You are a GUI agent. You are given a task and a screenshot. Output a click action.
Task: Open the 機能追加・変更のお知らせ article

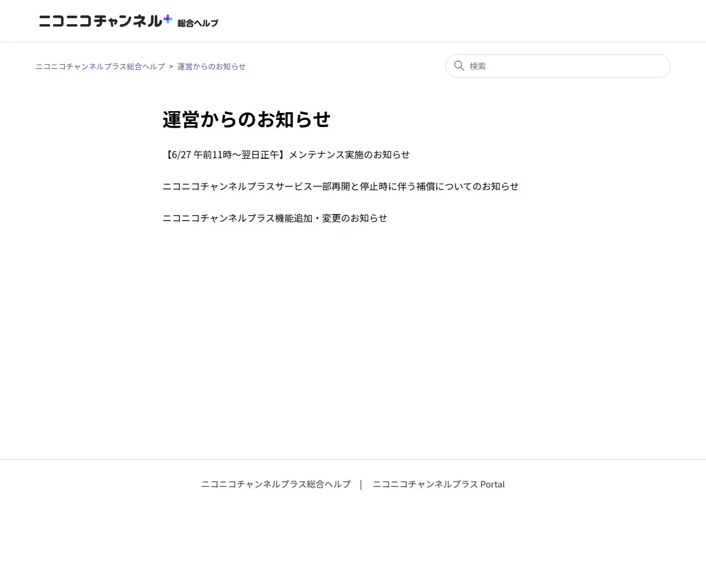(x=275, y=218)
